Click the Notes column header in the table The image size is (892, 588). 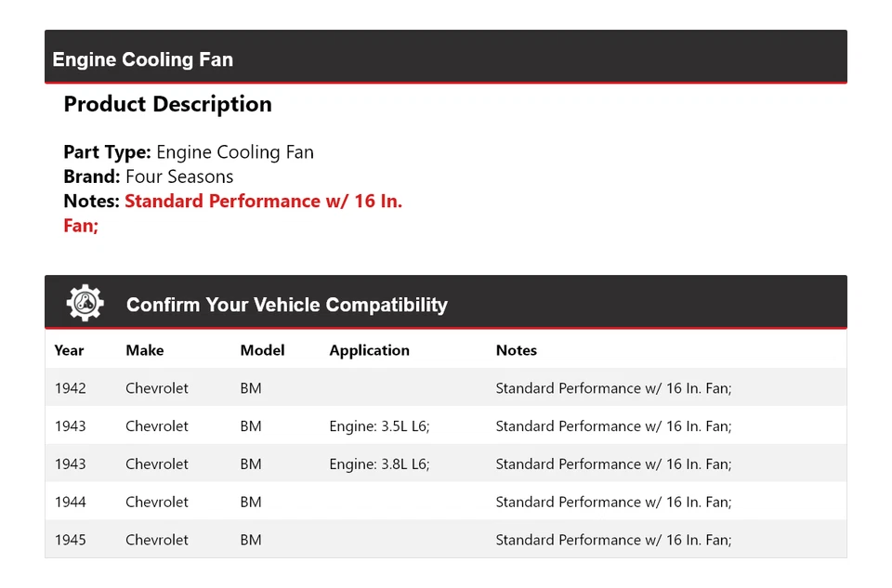pyautogui.click(x=516, y=350)
